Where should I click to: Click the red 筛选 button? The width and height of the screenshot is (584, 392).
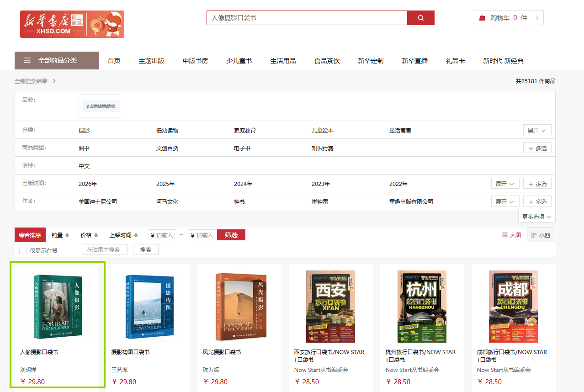coord(231,234)
